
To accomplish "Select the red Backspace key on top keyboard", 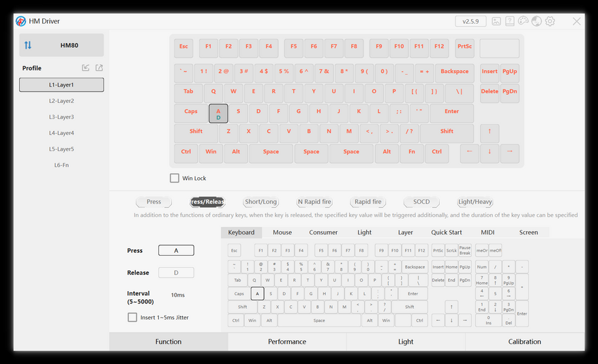I will coord(455,73).
